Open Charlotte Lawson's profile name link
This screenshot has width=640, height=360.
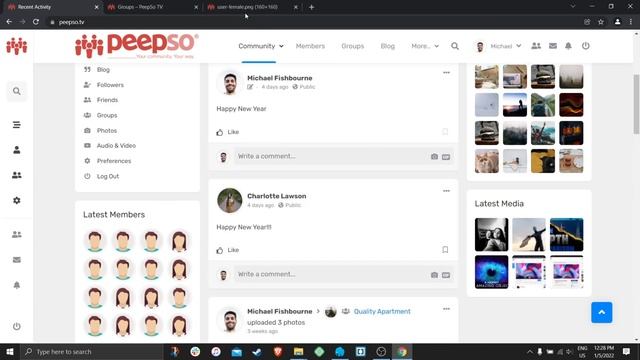click(x=277, y=196)
